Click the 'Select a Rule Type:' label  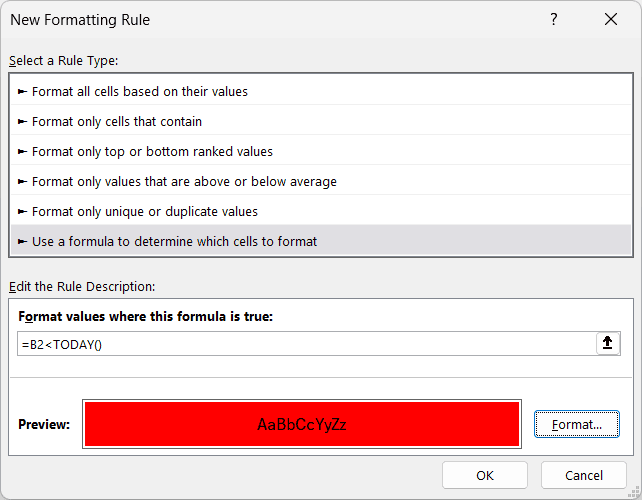(63, 61)
